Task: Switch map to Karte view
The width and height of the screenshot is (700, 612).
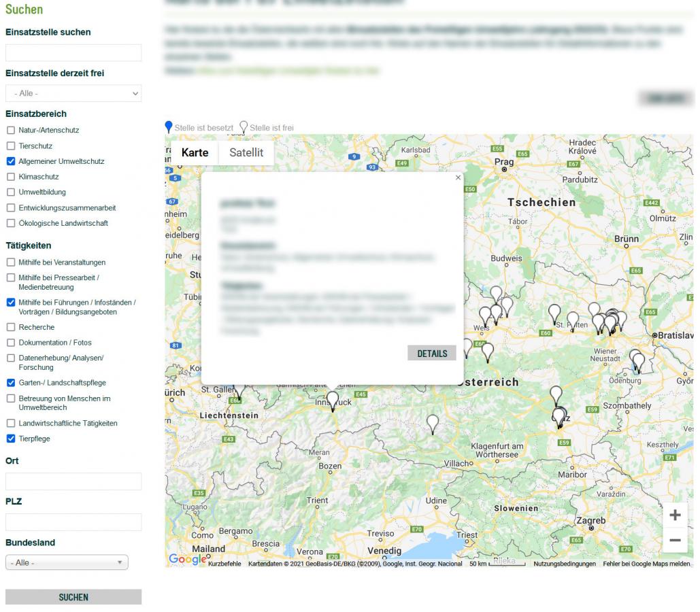Action: 195,153
